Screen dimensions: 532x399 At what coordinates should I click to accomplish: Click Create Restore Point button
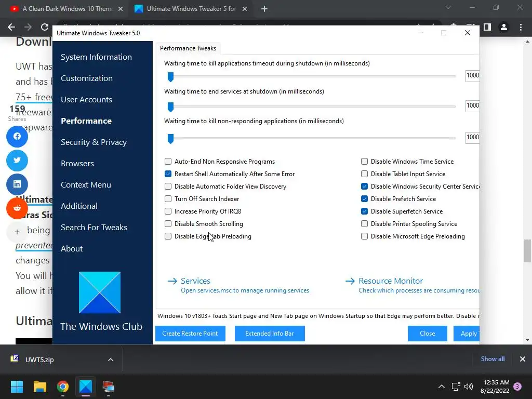tap(190, 334)
